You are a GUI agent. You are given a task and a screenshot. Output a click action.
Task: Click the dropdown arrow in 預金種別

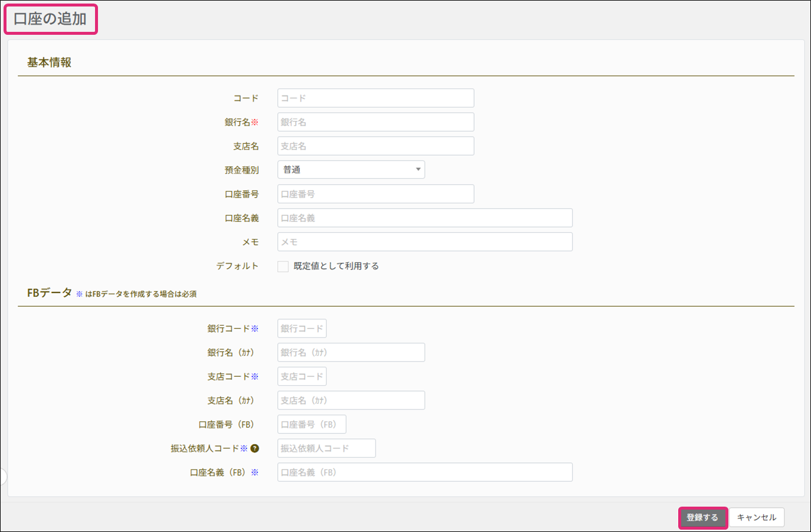[x=418, y=170]
